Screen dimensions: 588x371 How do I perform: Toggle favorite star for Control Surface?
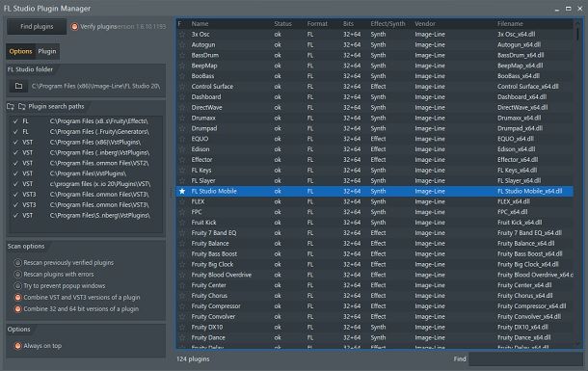pyautogui.click(x=182, y=87)
